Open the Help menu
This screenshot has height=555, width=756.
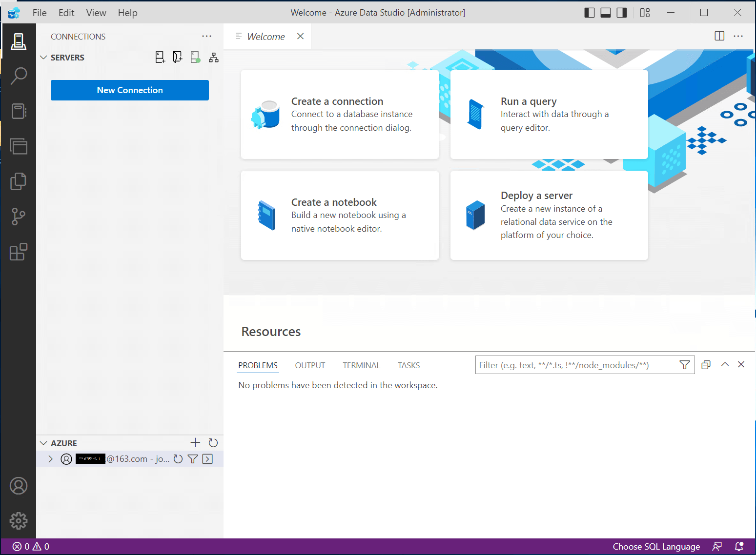(x=127, y=13)
